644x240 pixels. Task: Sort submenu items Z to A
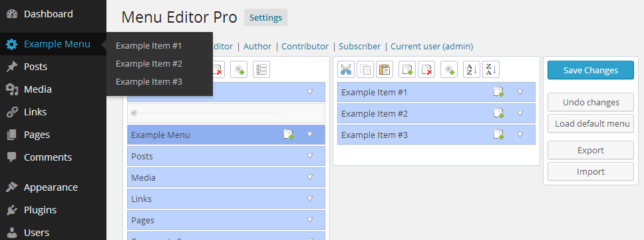tap(491, 69)
